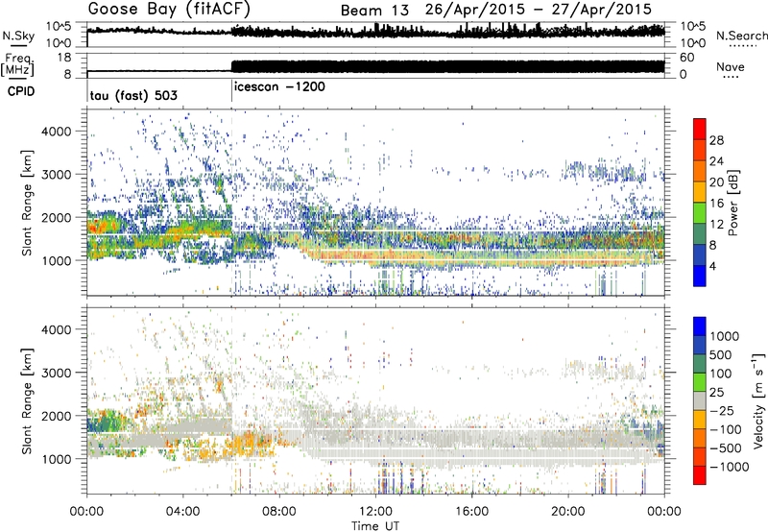Click the 'N.Search' legend label
Viewport: 768px width, 532px height.
(x=741, y=36)
